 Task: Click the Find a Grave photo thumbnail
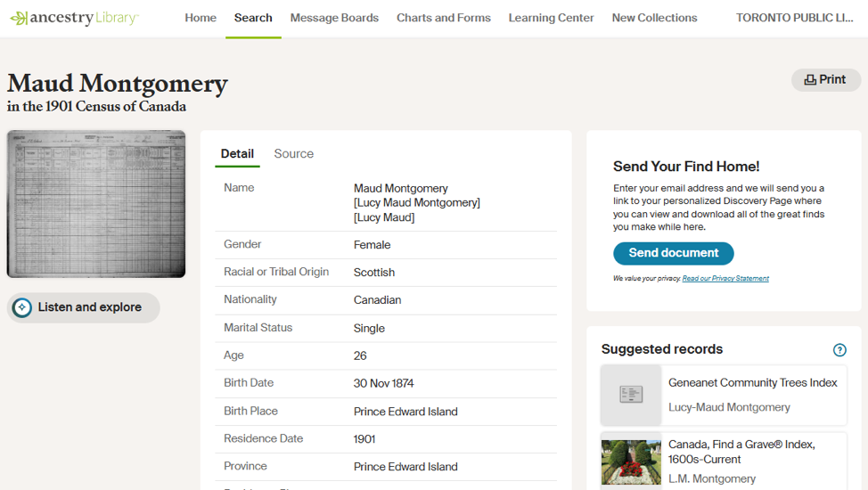click(631, 462)
